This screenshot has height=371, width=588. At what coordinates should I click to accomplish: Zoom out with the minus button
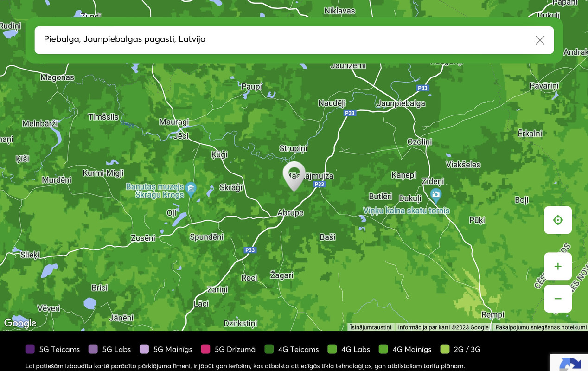pyautogui.click(x=558, y=299)
